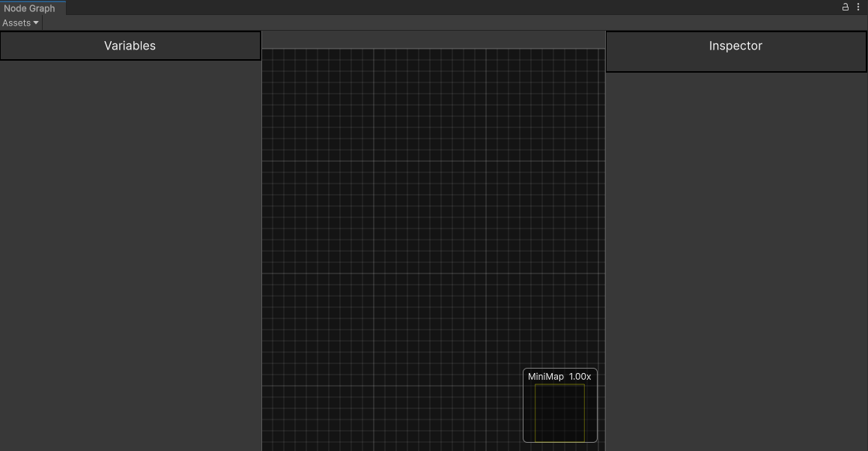This screenshot has width=868, height=451.
Task: Open the window options kebab menu
Action: pos(858,7)
